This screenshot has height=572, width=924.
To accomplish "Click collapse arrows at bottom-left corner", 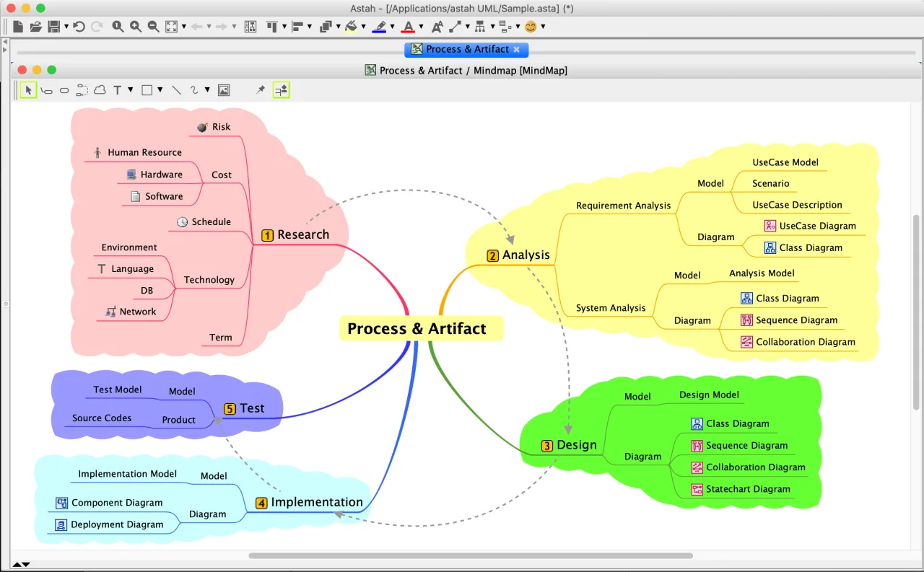I will pyautogui.click(x=21, y=564).
